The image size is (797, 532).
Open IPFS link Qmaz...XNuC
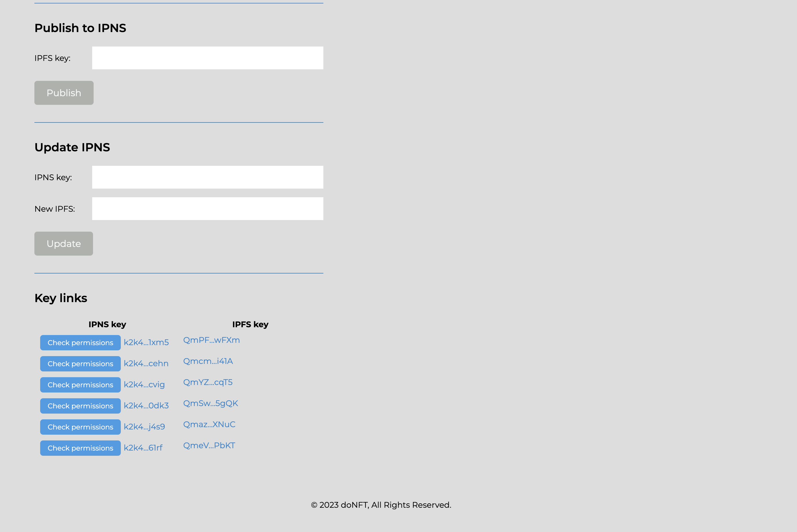pyautogui.click(x=209, y=424)
